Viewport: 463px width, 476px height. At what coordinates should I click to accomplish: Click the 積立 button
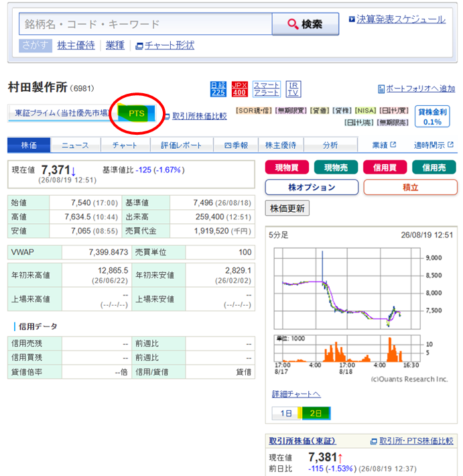pyautogui.click(x=410, y=187)
